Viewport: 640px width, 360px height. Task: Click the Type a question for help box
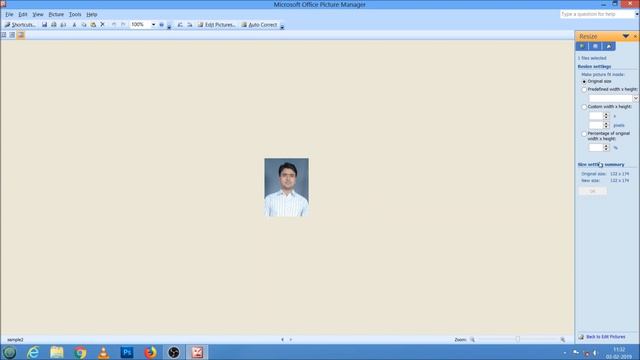click(x=598, y=14)
